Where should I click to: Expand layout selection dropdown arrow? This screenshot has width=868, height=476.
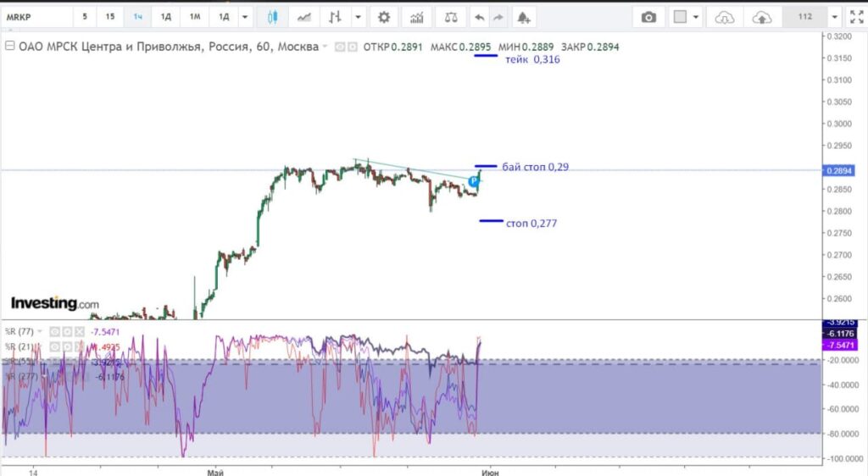696,17
